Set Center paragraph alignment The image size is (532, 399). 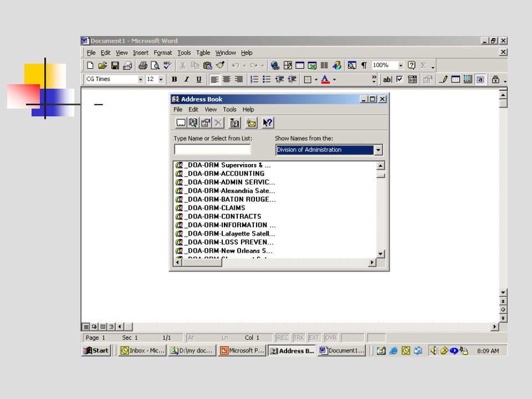226,79
